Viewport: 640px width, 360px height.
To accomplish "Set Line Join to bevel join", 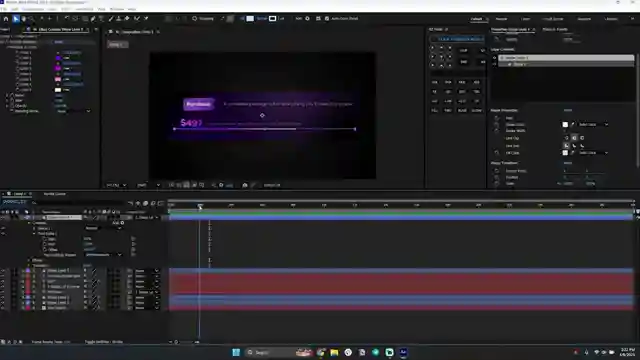I will 582,146.
